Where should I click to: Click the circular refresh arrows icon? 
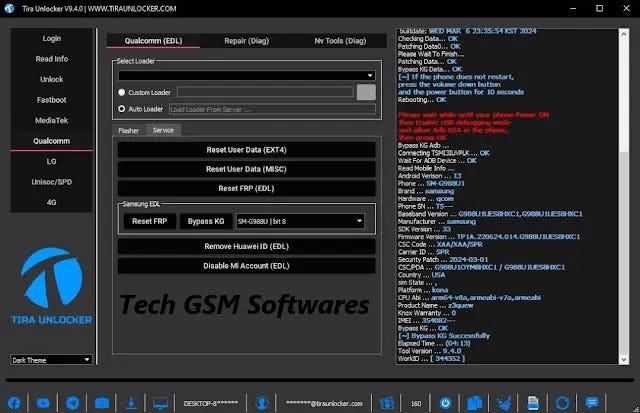click(562, 403)
